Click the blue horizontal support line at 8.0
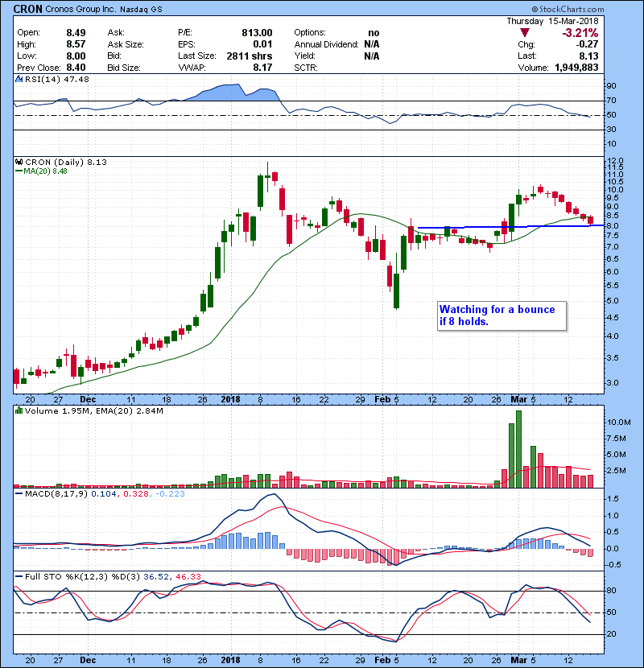 [510, 226]
